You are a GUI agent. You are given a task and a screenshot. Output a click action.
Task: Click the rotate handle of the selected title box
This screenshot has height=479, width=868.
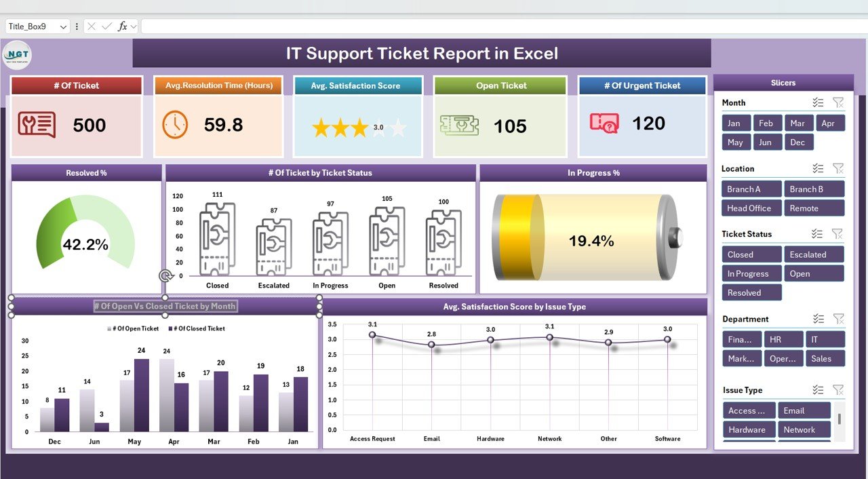click(x=165, y=275)
